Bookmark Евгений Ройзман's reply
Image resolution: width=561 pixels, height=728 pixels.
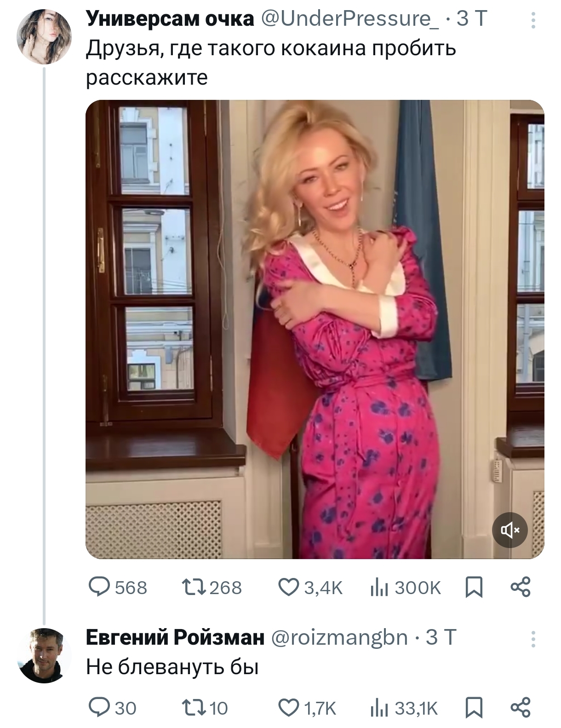474,707
